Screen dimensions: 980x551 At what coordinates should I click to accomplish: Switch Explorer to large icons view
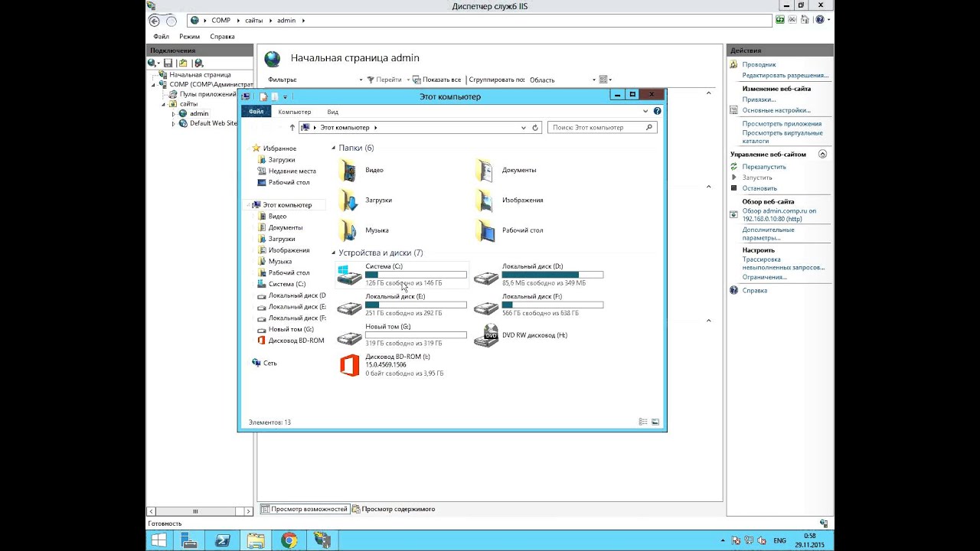point(655,422)
